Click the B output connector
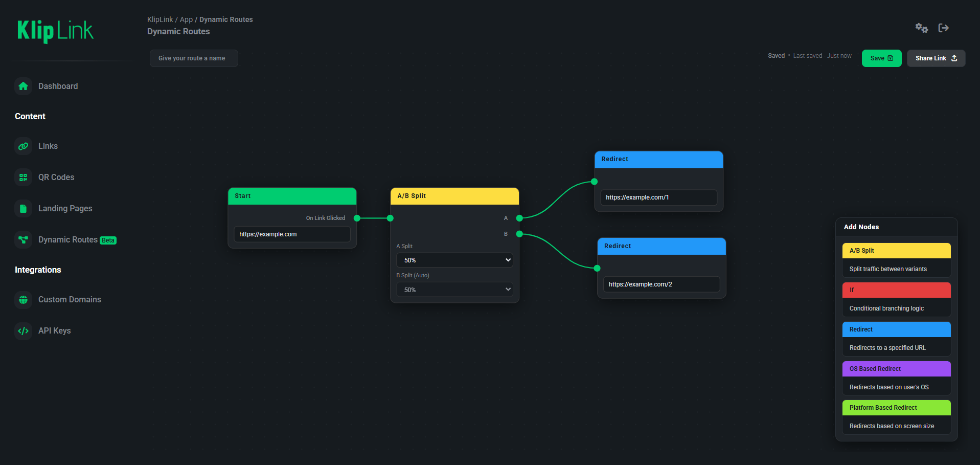This screenshot has width=980, height=465. point(519,234)
